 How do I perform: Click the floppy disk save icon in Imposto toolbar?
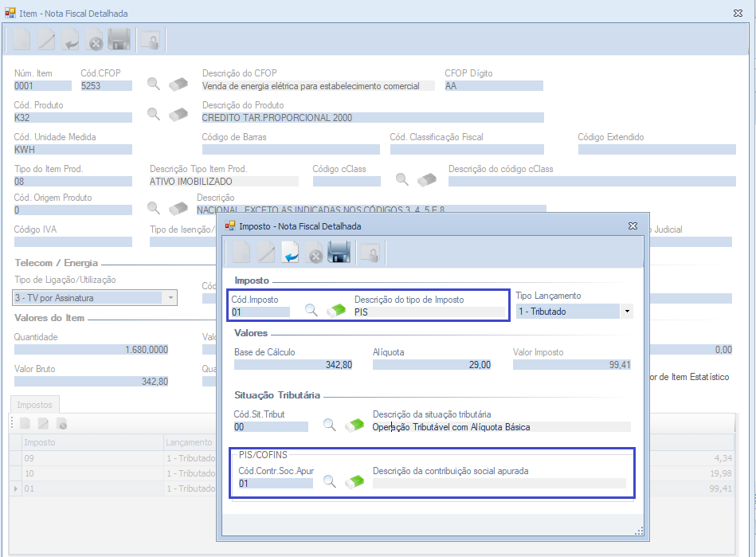click(x=339, y=253)
